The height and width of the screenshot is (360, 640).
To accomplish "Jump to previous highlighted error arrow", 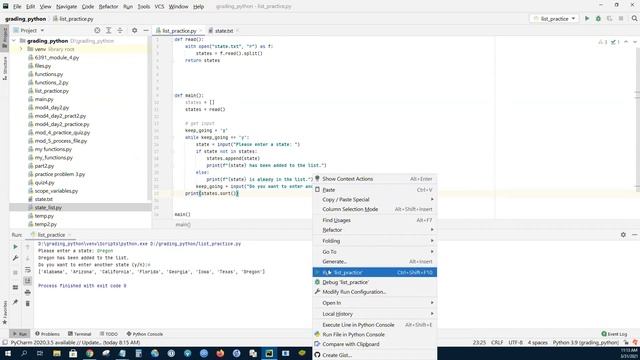I will pos(626,42).
